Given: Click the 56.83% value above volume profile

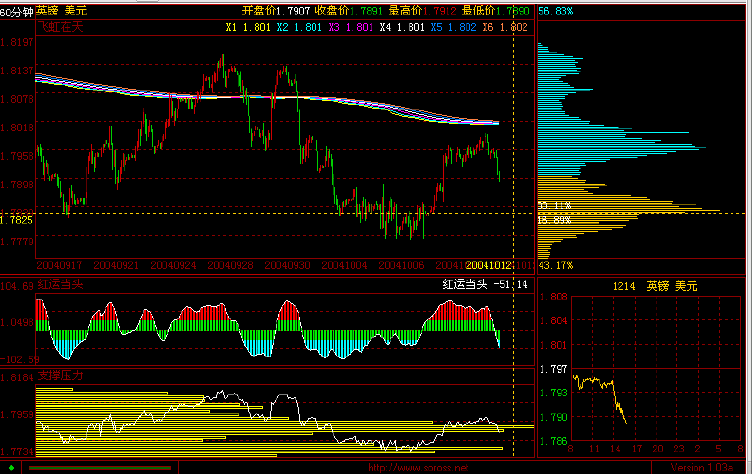Looking at the screenshot, I should (x=555, y=11).
